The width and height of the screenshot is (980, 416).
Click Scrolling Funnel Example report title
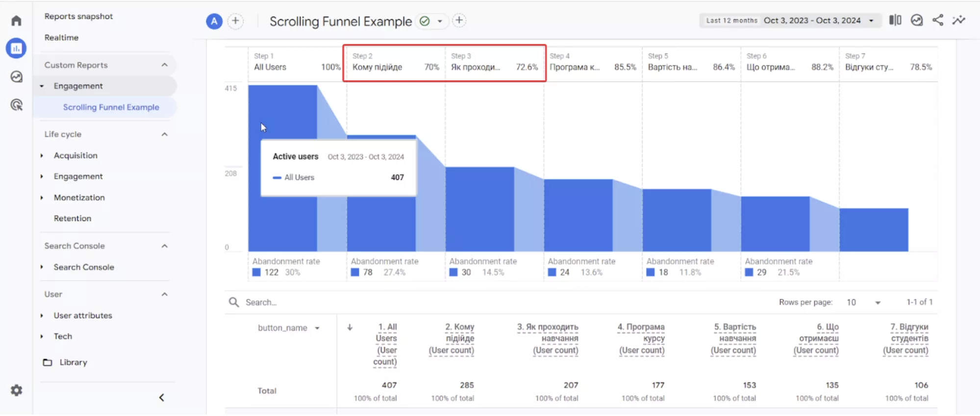[341, 22]
